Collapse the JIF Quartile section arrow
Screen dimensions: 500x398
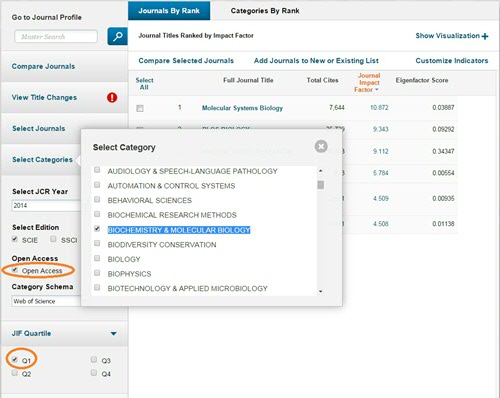(x=114, y=334)
